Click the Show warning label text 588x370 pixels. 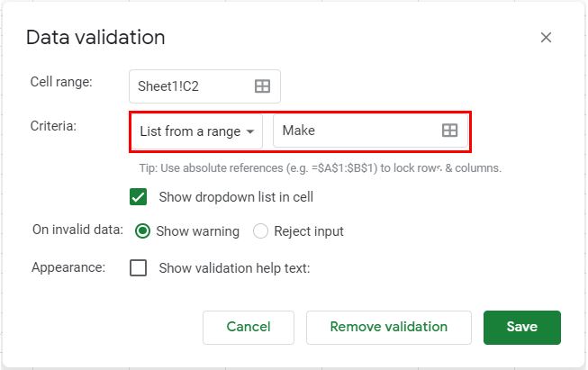198,231
